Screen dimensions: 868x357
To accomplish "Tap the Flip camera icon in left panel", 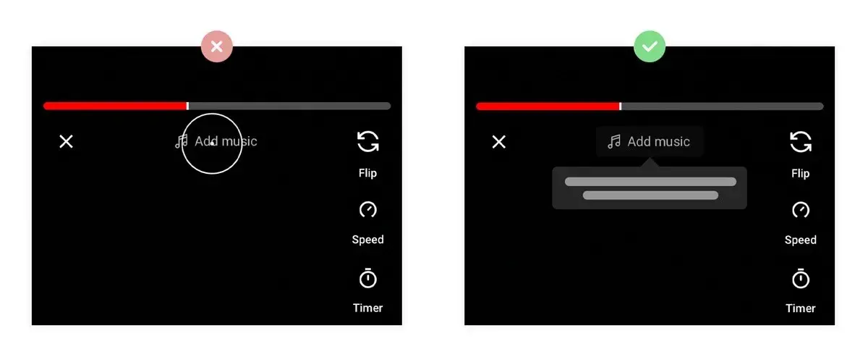I will 368,142.
